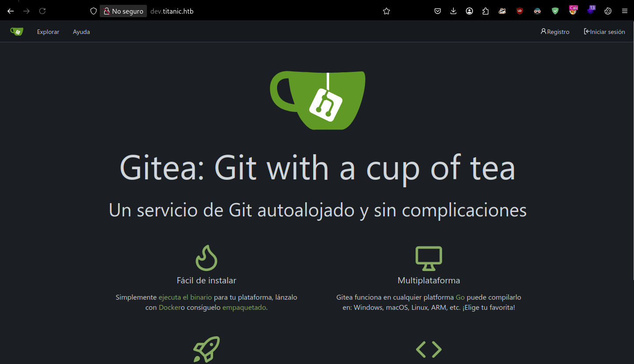The width and height of the screenshot is (634, 364).
Task: Open the Firefox account icon
Action: pyautogui.click(x=469, y=11)
